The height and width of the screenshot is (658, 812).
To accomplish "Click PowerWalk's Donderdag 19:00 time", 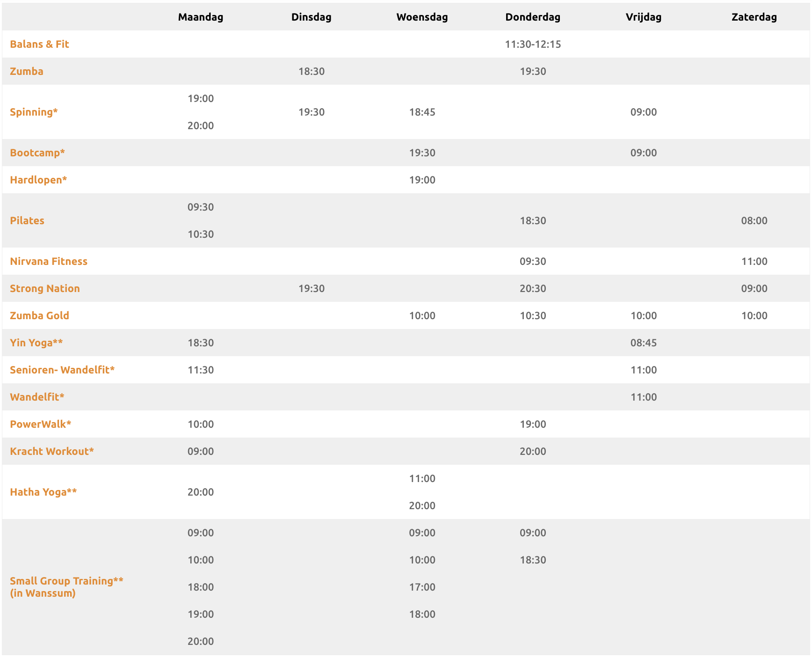I will [533, 424].
